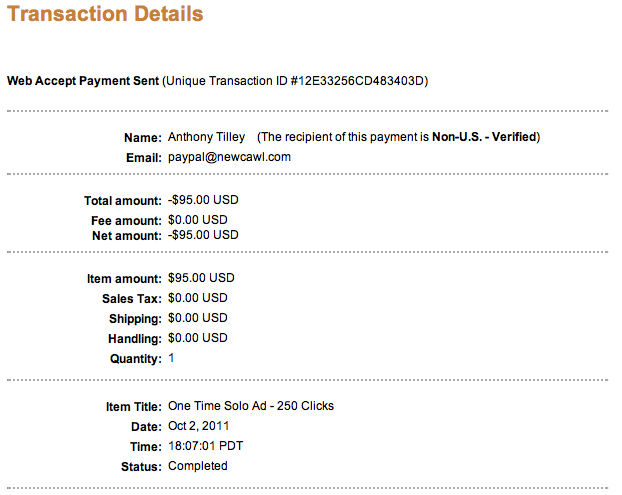The width and height of the screenshot is (622, 495).
Task: Click the Net amount value
Action: click(x=203, y=235)
